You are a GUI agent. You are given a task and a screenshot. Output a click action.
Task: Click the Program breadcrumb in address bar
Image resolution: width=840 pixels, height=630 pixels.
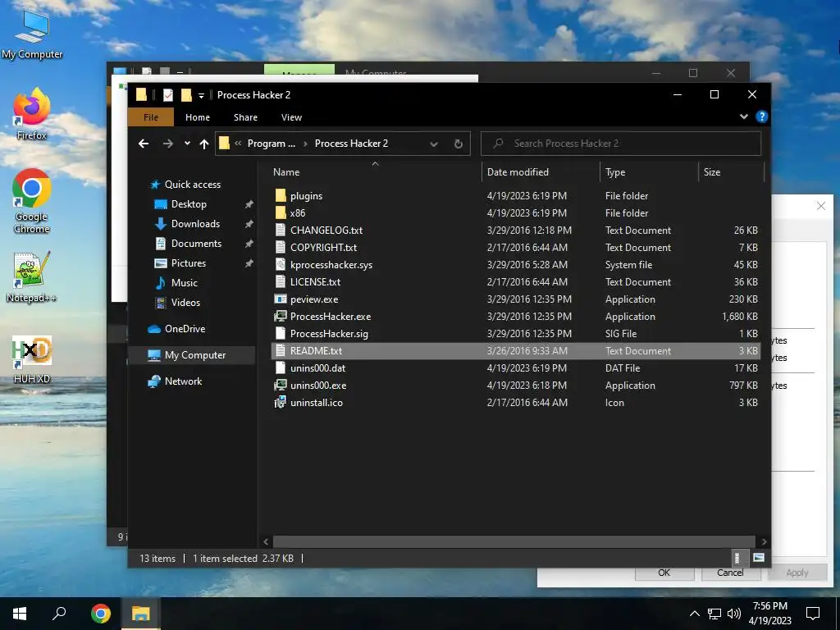pyautogui.click(x=271, y=144)
